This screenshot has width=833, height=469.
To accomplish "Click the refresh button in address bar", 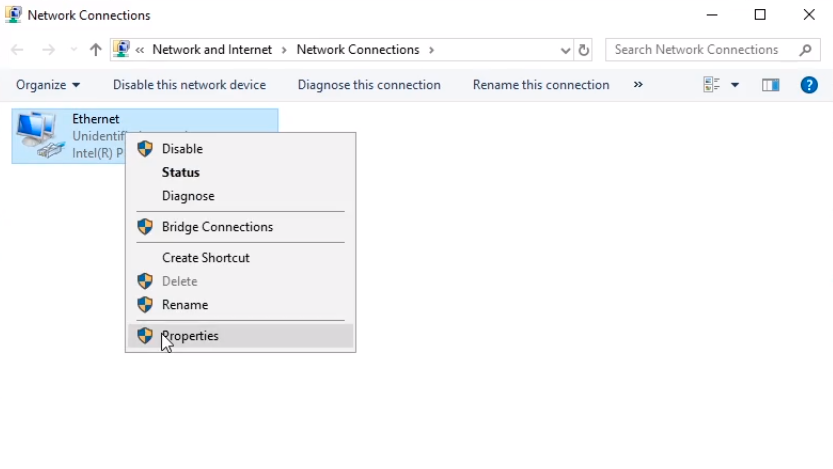I will [585, 50].
